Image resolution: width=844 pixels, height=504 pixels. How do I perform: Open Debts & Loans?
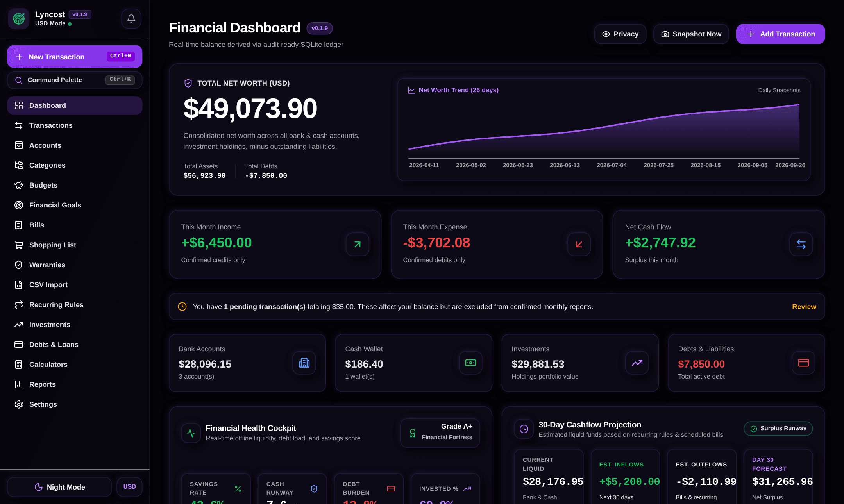tap(75, 345)
